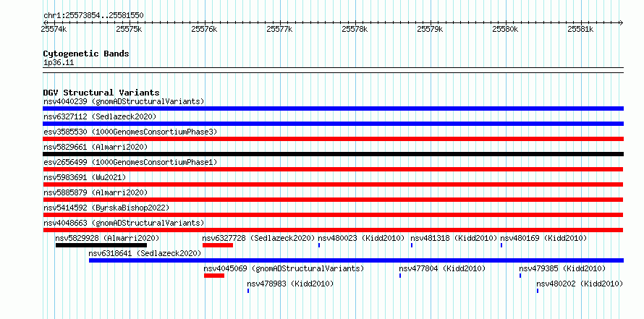
Task: Open the nsv4048663 (gnomADStructuralVariants) label
Action: coord(124,223)
